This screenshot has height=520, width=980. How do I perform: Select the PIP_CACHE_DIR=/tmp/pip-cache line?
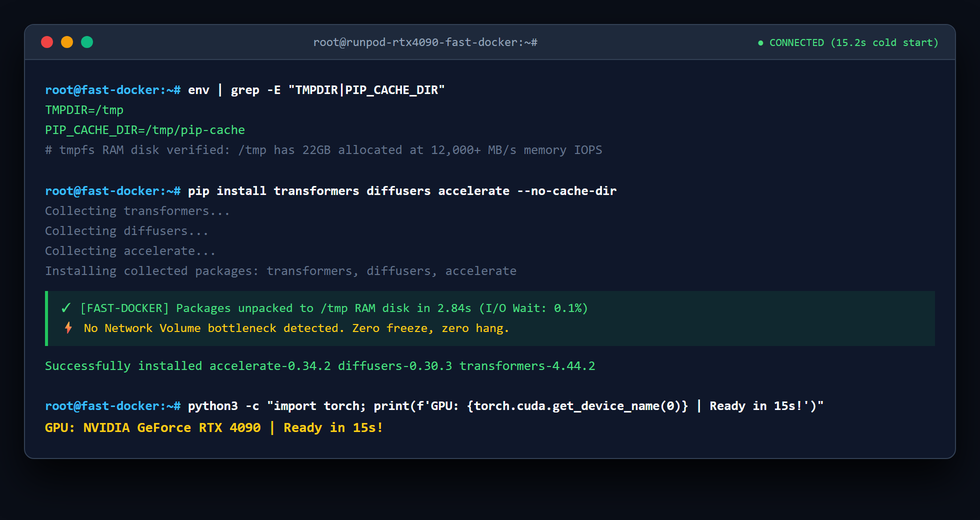click(145, 130)
